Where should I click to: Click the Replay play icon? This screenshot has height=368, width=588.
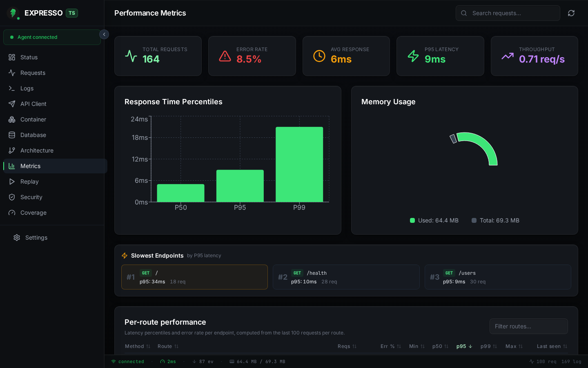[12, 182]
